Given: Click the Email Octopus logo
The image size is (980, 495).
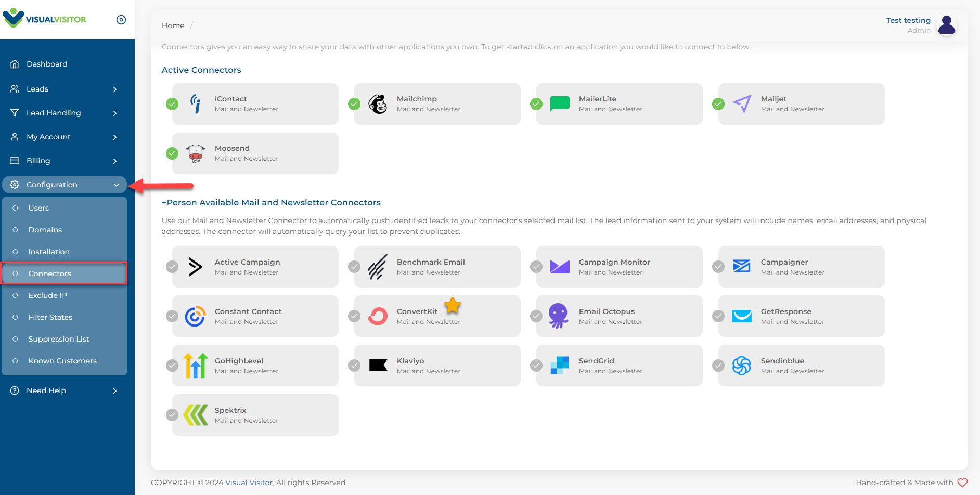Looking at the screenshot, I should click(559, 316).
